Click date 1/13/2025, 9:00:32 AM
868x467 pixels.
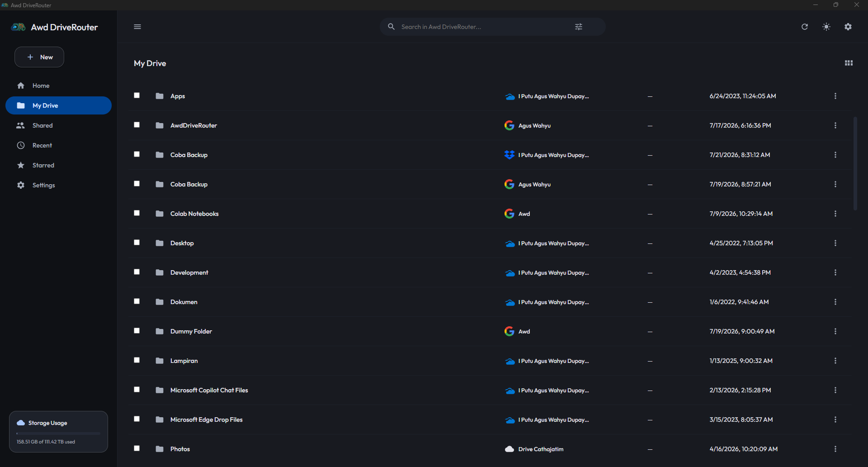(741, 361)
